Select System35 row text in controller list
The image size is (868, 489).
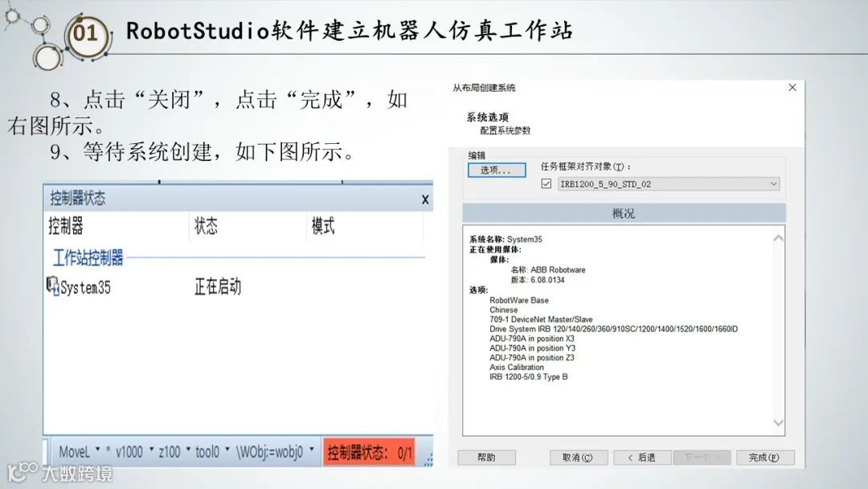(x=85, y=287)
